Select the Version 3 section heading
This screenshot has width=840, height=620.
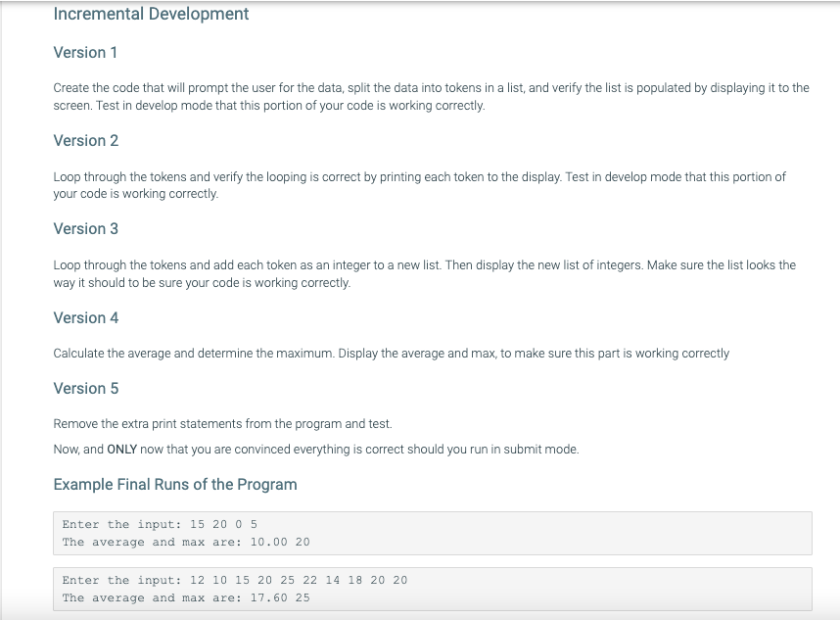click(86, 229)
